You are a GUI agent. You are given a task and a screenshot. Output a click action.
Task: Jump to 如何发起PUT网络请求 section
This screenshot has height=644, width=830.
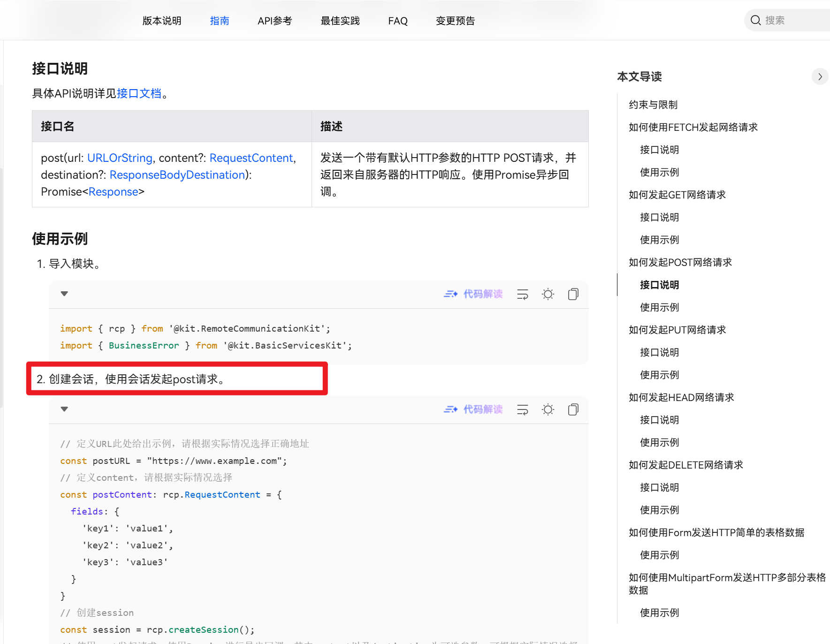(x=677, y=330)
